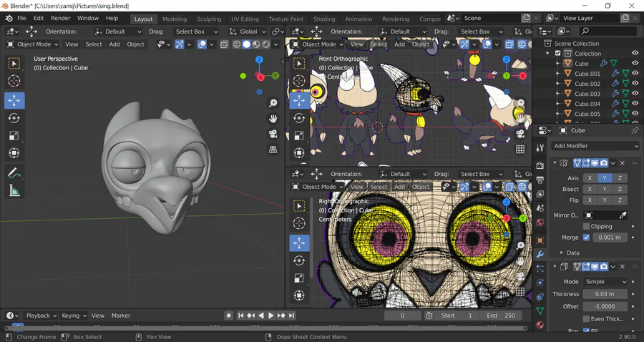Enable the Even Thickness checkbox
This screenshot has height=342, width=644.
[586, 318]
